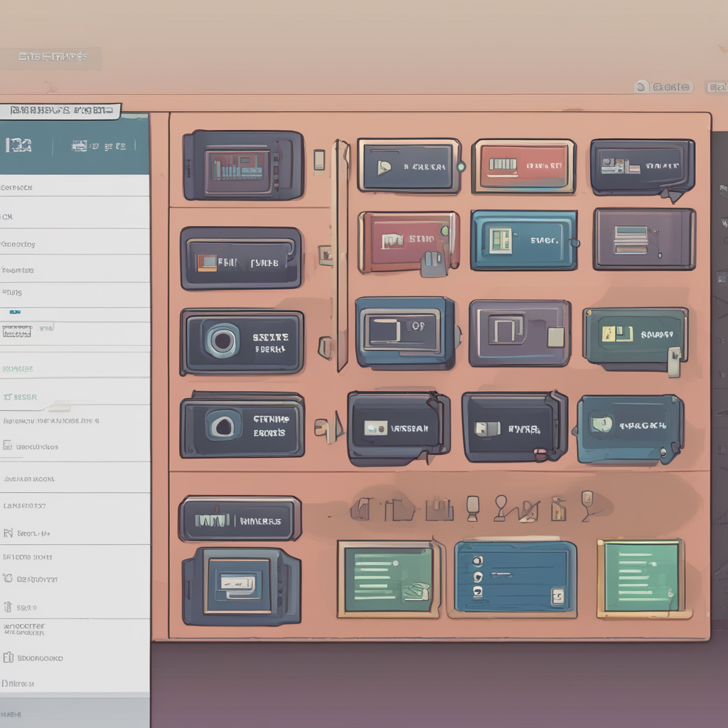Click the first icon in the teal sidebar header
This screenshot has height=728, width=728.
tap(18, 145)
